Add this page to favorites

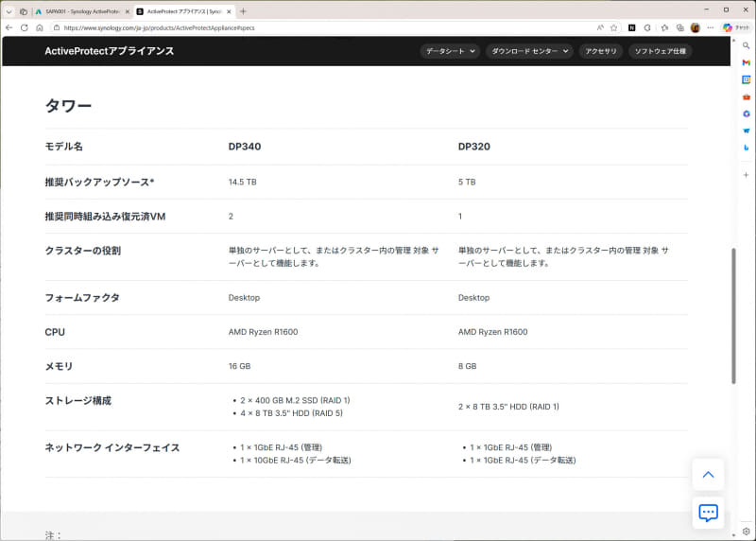pyautogui.click(x=613, y=28)
